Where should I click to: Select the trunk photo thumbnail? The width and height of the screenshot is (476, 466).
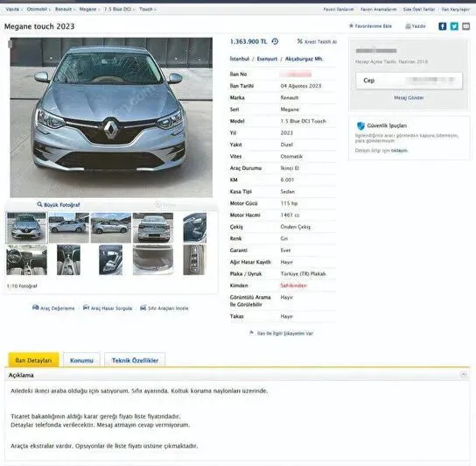(153, 260)
